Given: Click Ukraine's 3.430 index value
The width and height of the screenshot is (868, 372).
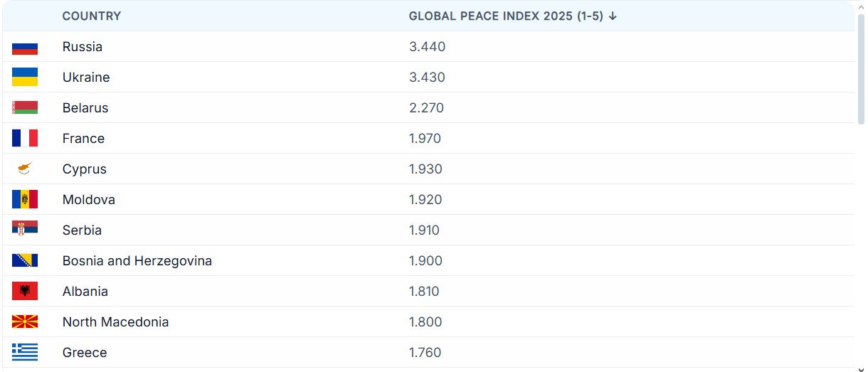Looking at the screenshot, I should click(427, 78).
